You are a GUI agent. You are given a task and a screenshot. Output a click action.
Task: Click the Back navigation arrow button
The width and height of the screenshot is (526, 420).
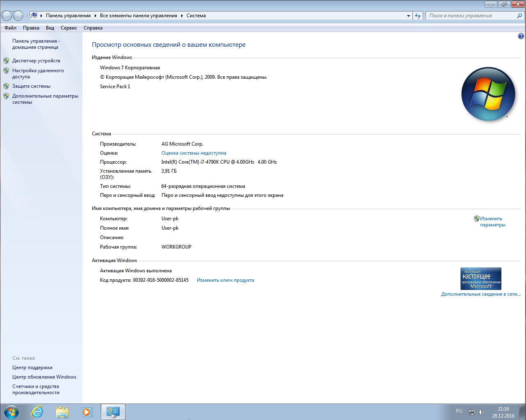click(x=7, y=16)
